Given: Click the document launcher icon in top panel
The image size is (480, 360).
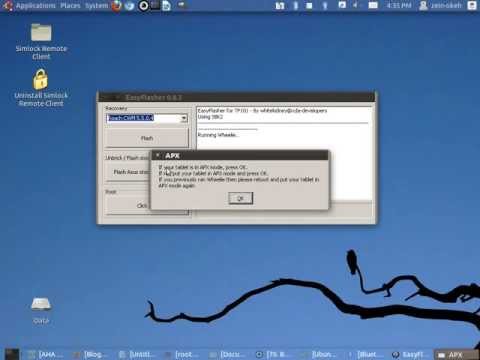Looking at the screenshot, I should (x=166, y=6).
